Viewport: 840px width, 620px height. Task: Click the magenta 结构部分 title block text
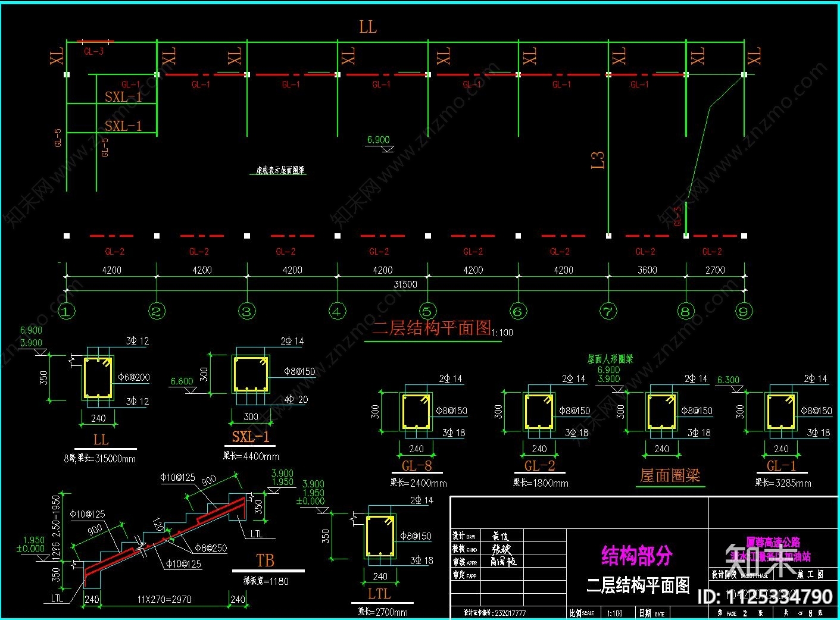(x=637, y=556)
